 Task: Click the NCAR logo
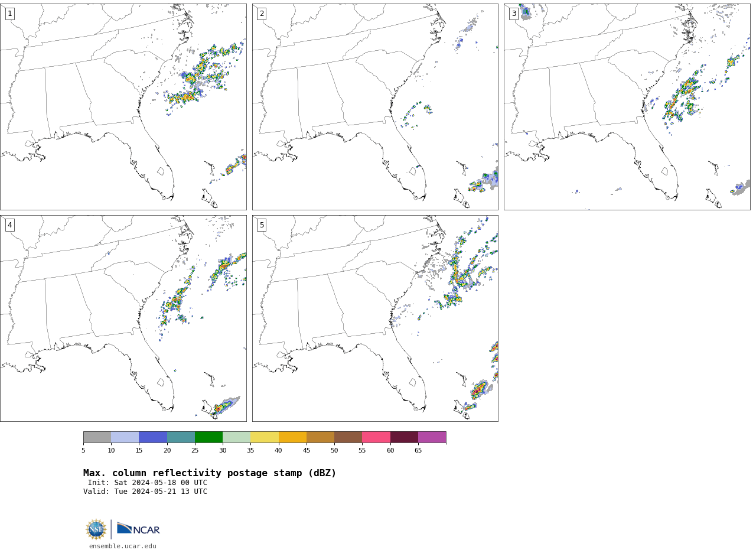[x=138, y=529]
